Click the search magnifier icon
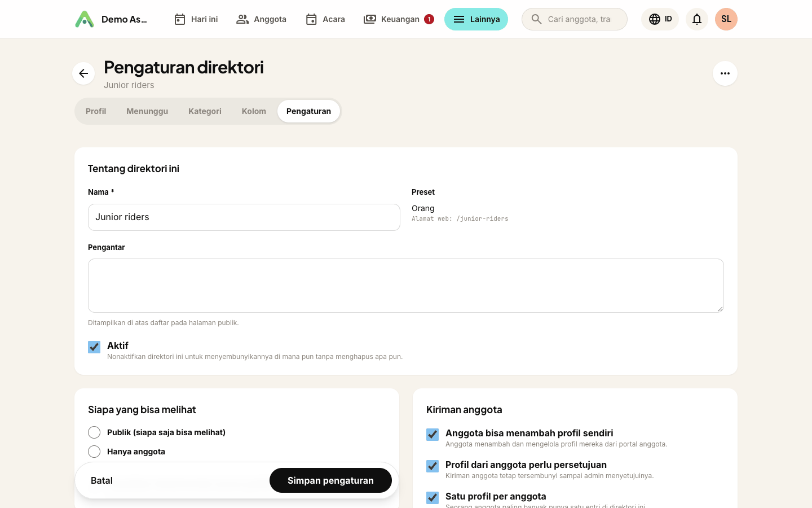812x508 pixels. [x=536, y=19]
